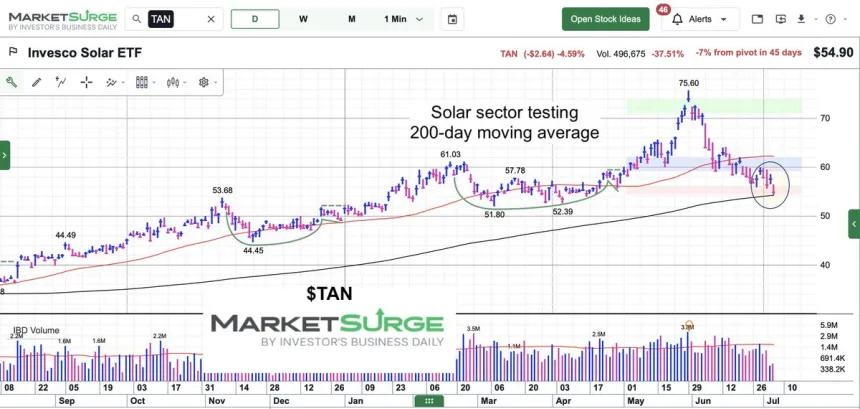Open the candlestick chart style dropdown

(x=176, y=82)
